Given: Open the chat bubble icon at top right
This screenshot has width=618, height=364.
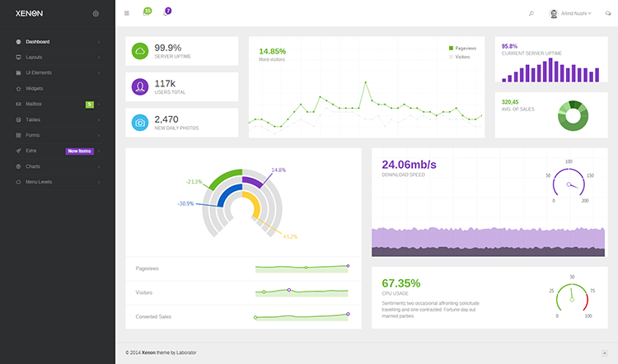Looking at the screenshot, I should [608, 13].
